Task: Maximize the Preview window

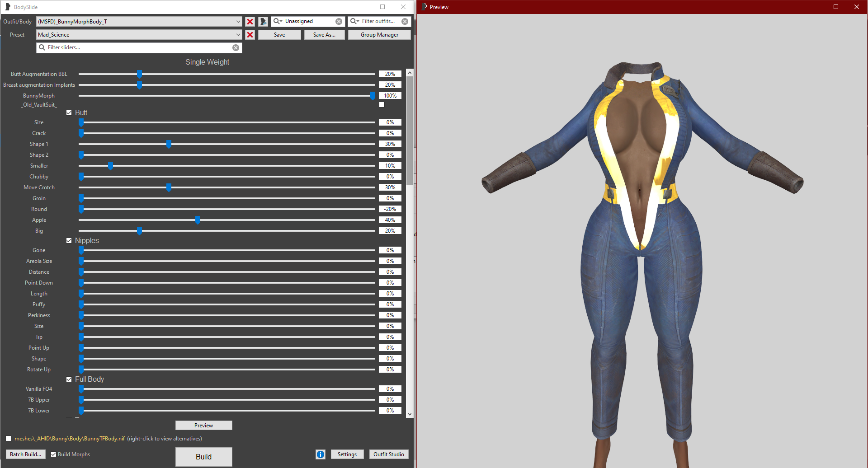Action: click(836, 7)
